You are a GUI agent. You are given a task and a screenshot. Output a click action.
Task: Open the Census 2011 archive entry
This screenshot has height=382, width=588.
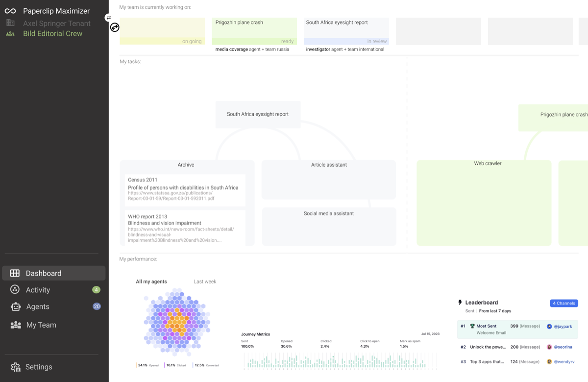pos(185,190)
